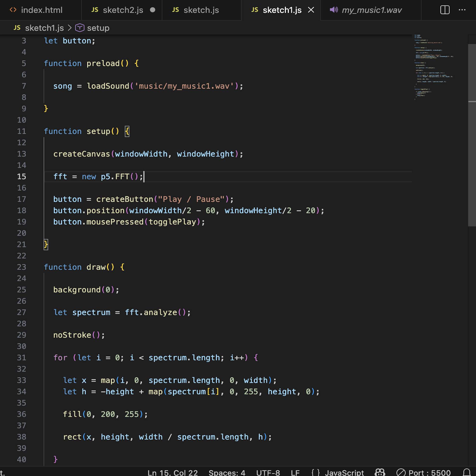Click the JS icon in the breadcrumb
This screenshot has height=476, width=476.
[x=17, y=28]
